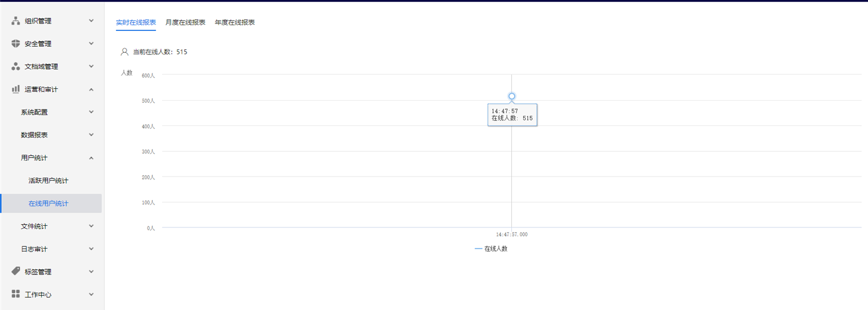Select the 实时在线报表 tab
This screenshot has height=310, width=868.
pos(136,22)
